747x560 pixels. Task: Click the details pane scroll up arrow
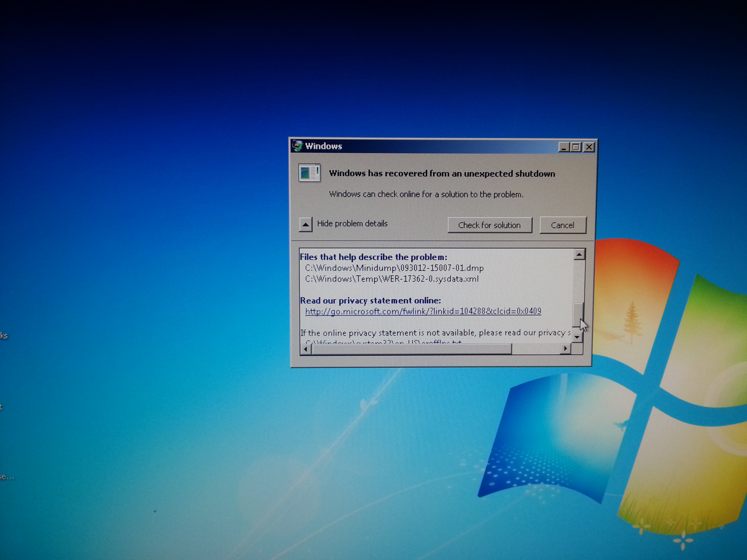(579, 255)
